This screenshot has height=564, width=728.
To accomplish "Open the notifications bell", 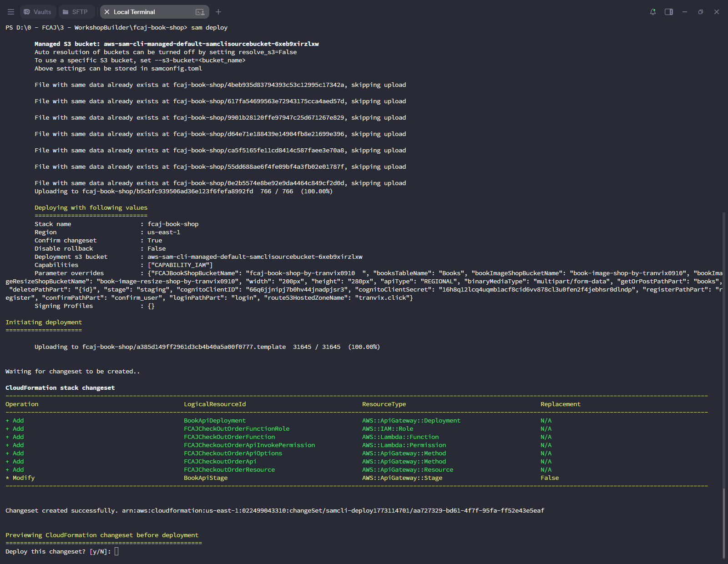I will tap(653, 12).
